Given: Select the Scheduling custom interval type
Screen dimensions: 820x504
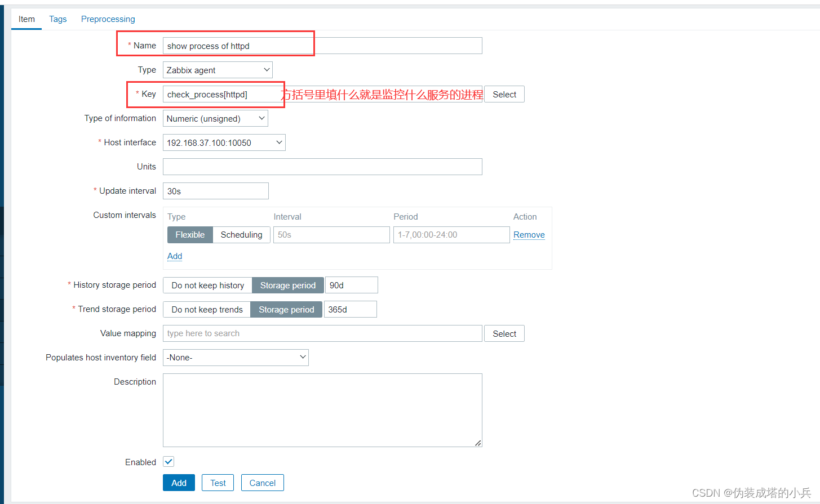Looking at the screenshot, I should click(241, 235).
